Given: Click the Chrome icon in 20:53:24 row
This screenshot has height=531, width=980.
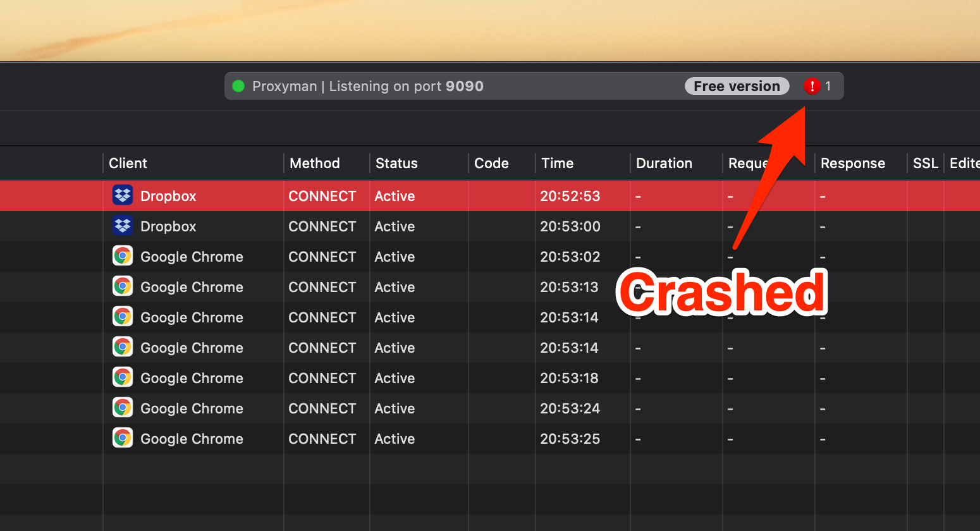Looking at the screenshot, I should click(x=123, y=408).
